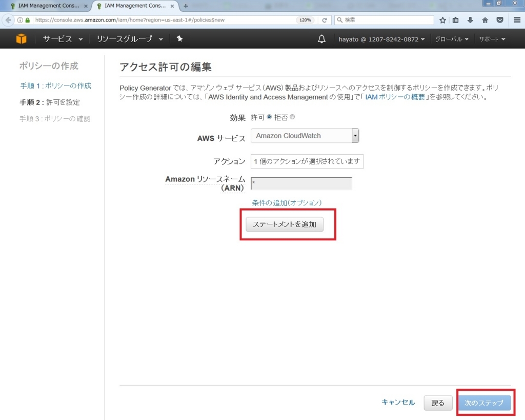The image size is (525, 420).
Task: Click the browser home icon
Action: point(485,20)
